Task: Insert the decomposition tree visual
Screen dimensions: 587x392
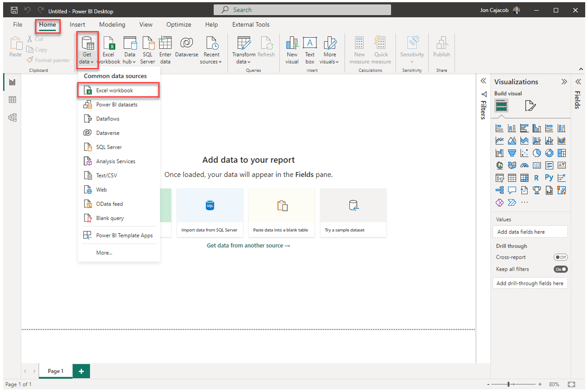Action: pyautogui.click(x=499, y=190)
